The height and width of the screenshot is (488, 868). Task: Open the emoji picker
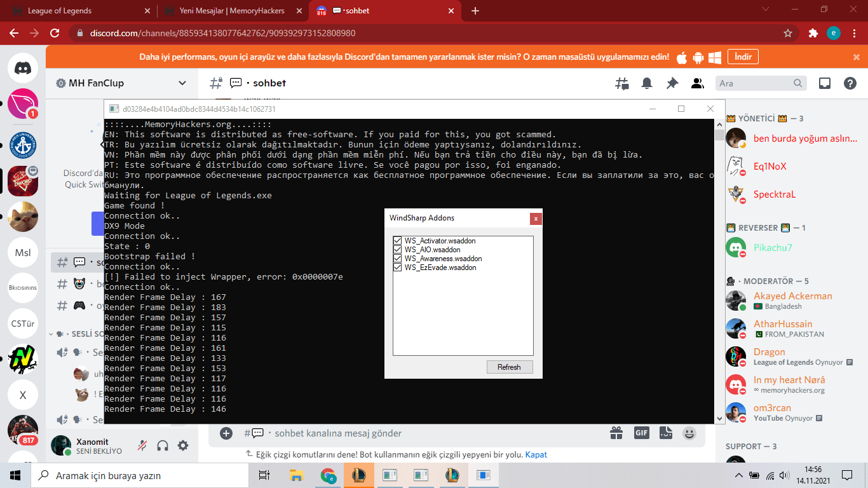689,433
